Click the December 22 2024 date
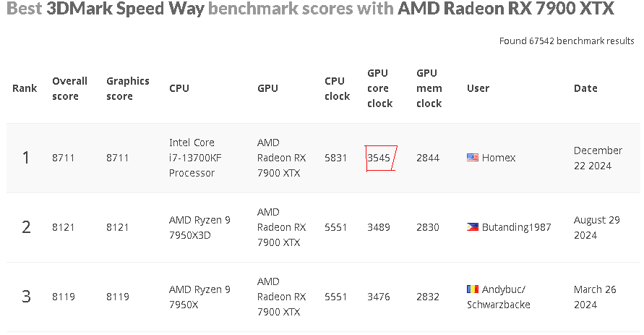644x335 pixels. coord(598,158)
